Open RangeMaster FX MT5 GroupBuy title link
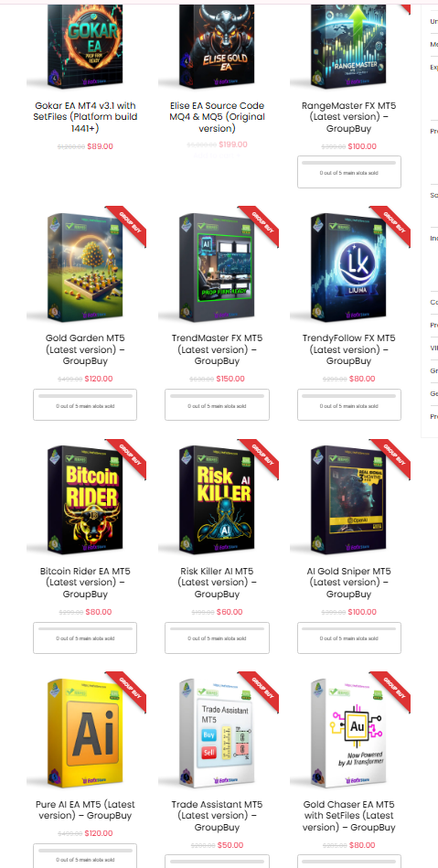 click(x=349, y=117)
